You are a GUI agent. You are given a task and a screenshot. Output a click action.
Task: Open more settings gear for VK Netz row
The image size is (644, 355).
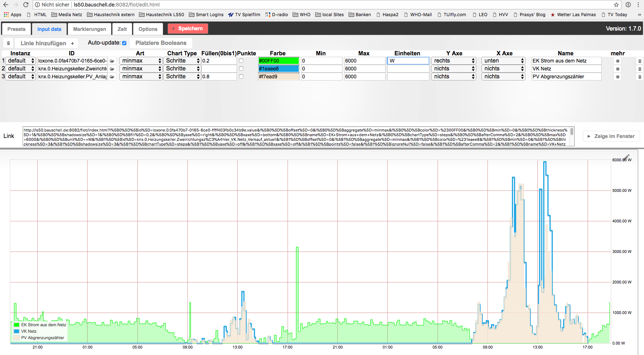[x=618, y=69]
